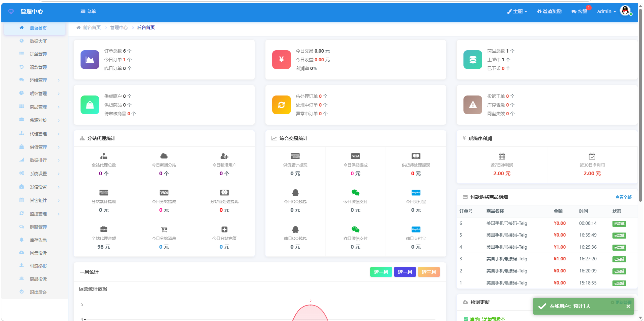Expand the 发信设置 sidebar menu
This screenshot has width=644, height=321.
pos(35,187)
